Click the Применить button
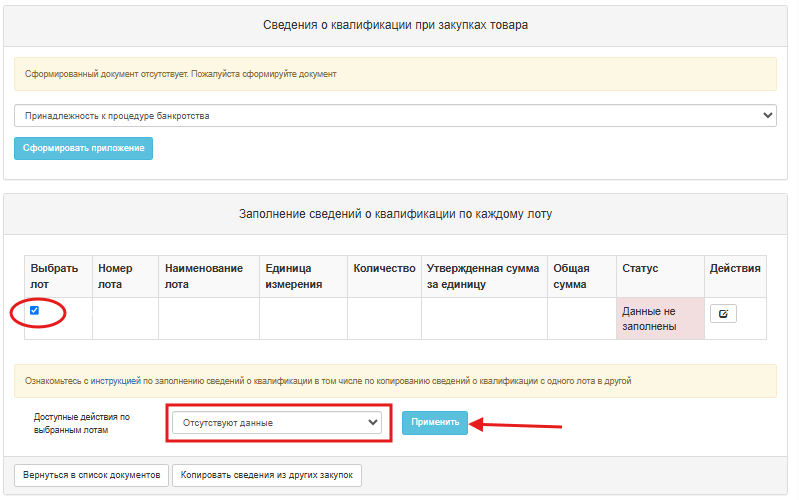Image resolution: width=799 pixels, height=500 pixels. point(435,423)
